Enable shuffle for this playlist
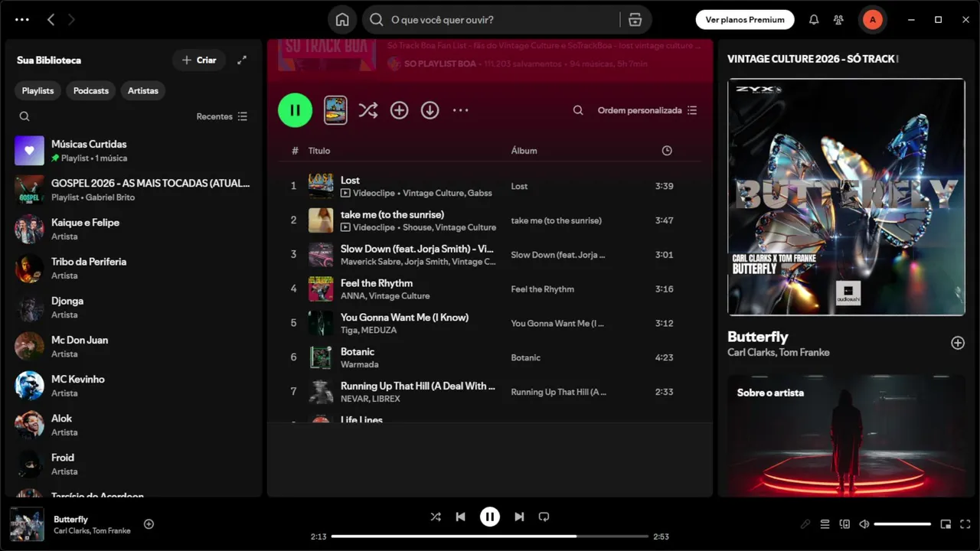The height and width of the screenshot is (551, 980). tap(367, 110)
